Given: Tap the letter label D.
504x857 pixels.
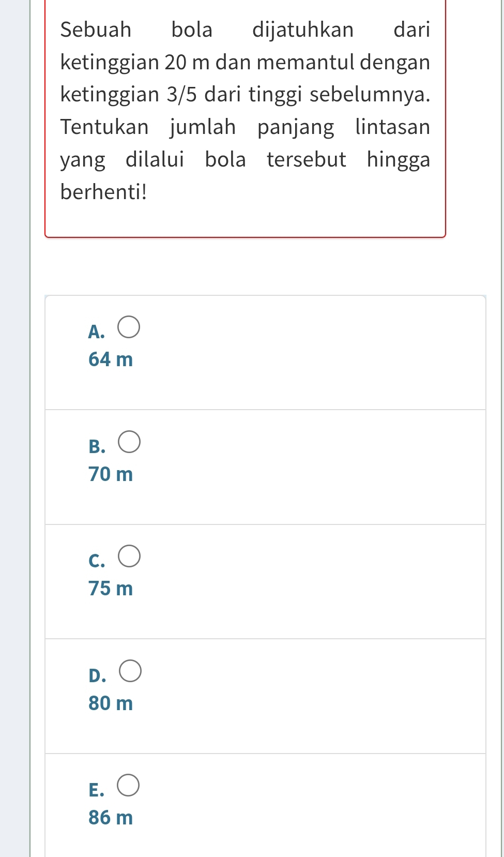Looking at the screenshot, I should coord(97,675).
